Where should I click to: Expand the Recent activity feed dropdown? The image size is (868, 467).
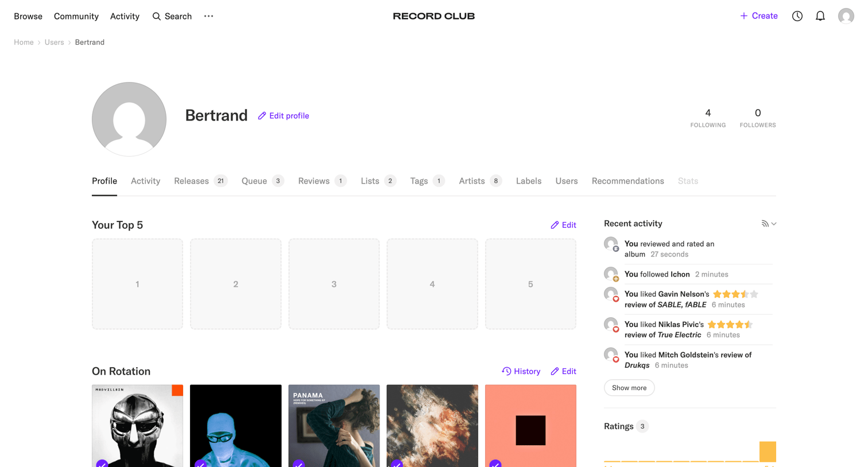click(769, 224)
